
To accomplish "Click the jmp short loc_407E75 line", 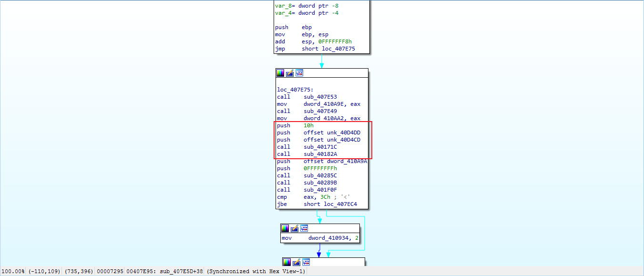I will [315, 49].
